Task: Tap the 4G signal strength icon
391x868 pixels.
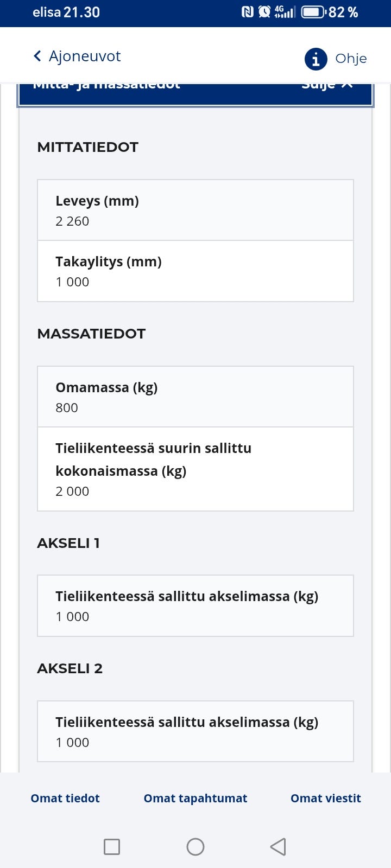Action: tap(283, 11)
